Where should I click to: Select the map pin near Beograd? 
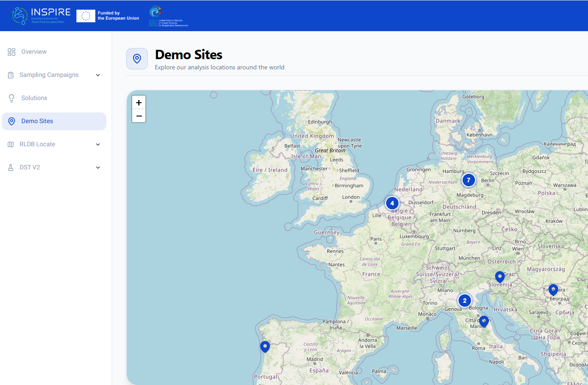(x=553, y=290)
